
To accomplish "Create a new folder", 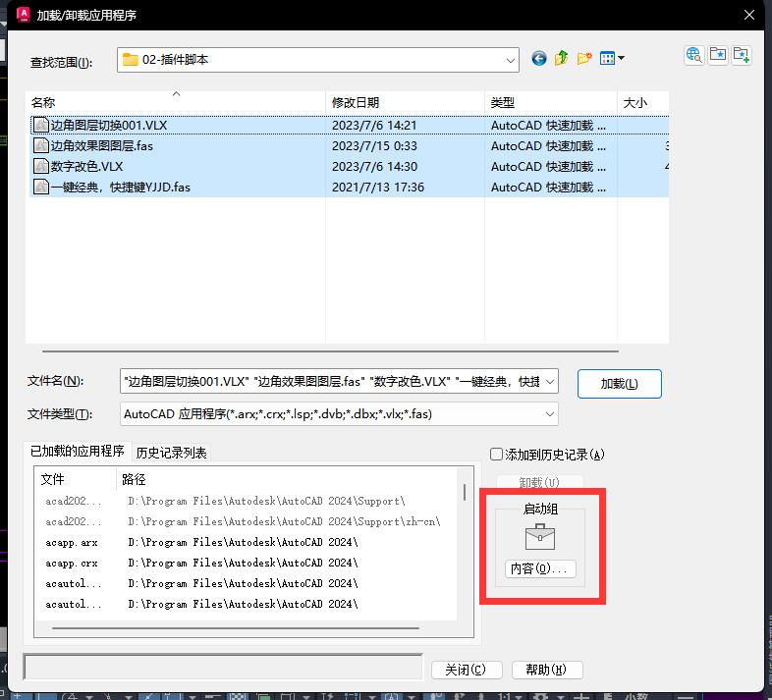I will point(584,59).
